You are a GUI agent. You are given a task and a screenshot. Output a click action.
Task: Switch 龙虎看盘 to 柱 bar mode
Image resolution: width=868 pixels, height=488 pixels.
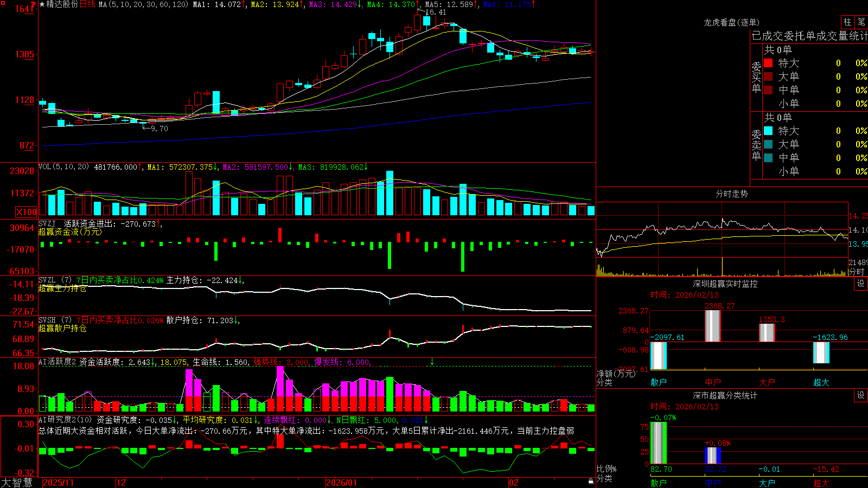[847, 22]
